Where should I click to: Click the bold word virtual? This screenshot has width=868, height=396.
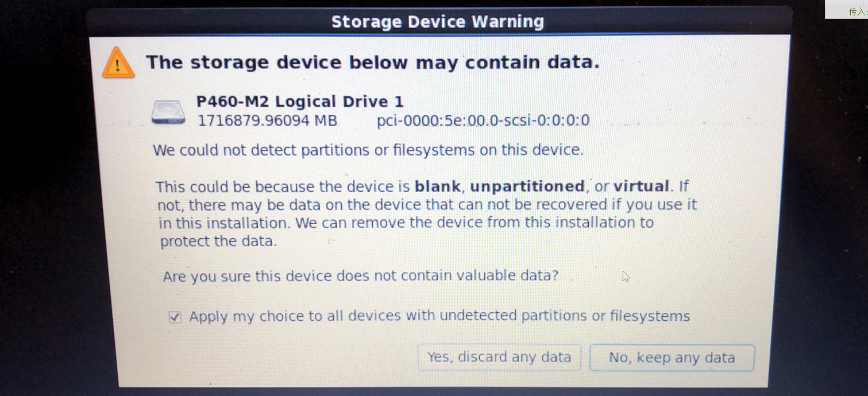[x=641, y=187]
